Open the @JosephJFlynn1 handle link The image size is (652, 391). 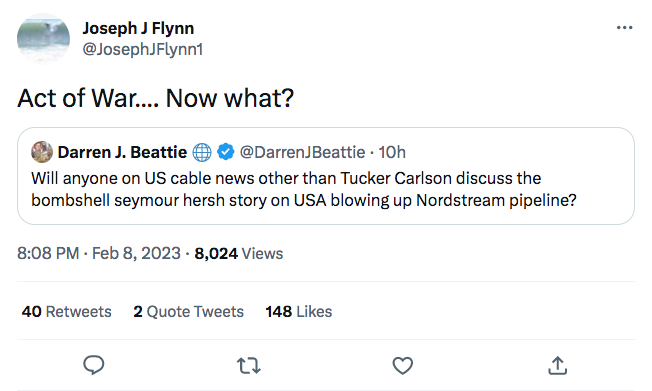point(143,49)
